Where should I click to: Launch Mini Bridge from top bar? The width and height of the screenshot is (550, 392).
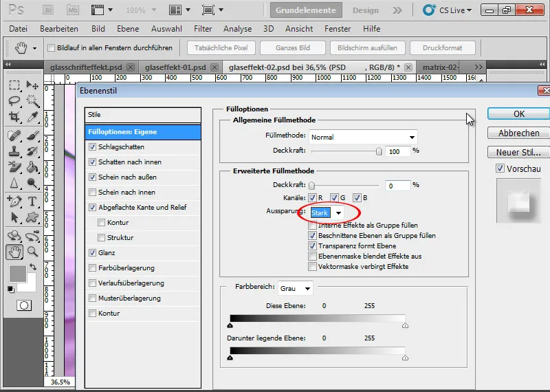[x=73, y=10]
